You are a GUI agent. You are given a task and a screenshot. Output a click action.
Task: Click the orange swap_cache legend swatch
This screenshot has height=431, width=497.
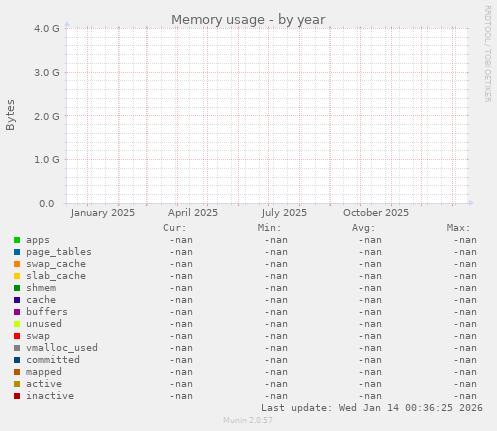(17, 264)
